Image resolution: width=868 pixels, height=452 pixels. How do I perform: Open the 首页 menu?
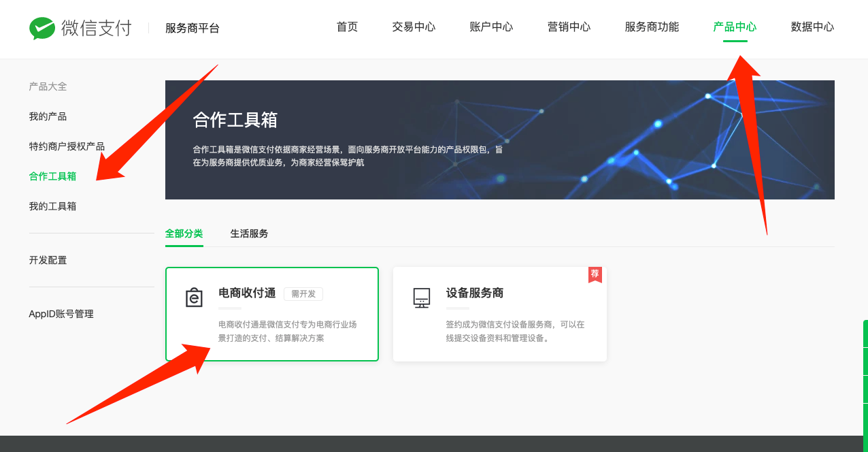347,27
